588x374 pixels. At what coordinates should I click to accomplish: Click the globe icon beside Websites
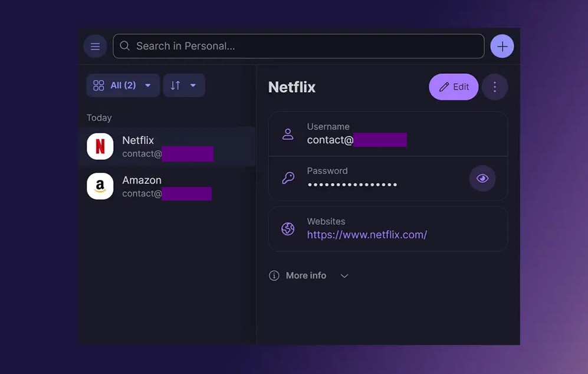[x=288, y=229]
